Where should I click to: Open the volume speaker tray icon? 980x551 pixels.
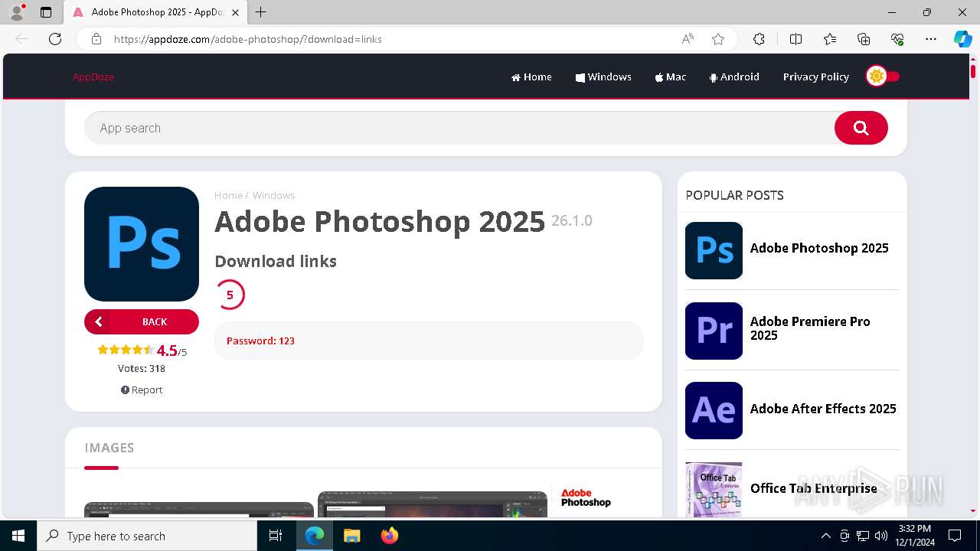pos(881,536)
